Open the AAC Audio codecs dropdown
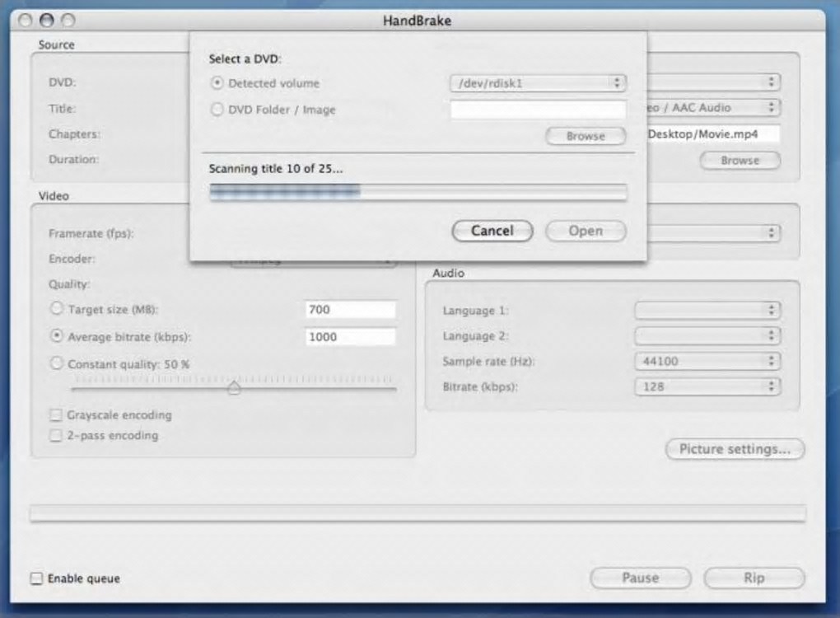840x618 pixels. (x=713, y=107)
